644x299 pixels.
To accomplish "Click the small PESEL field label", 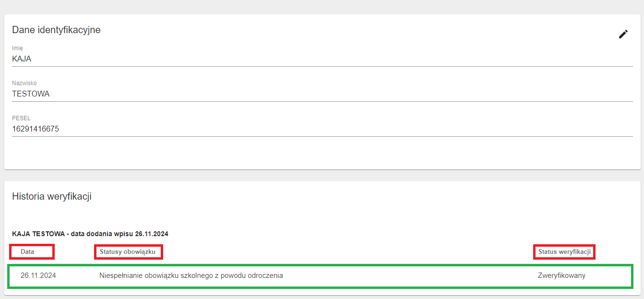I will click(x=21, y=118).
